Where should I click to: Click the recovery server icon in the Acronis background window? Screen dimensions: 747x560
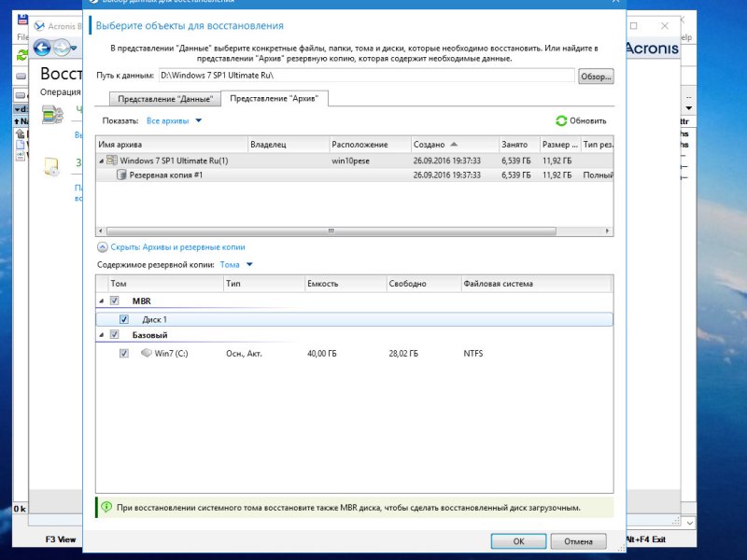click(52, 115)
